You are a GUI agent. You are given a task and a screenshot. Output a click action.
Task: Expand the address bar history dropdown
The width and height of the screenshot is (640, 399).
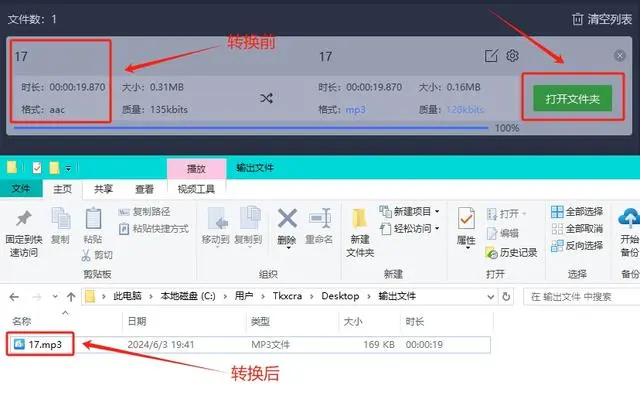pyautogui.click(x=491, y=297)
